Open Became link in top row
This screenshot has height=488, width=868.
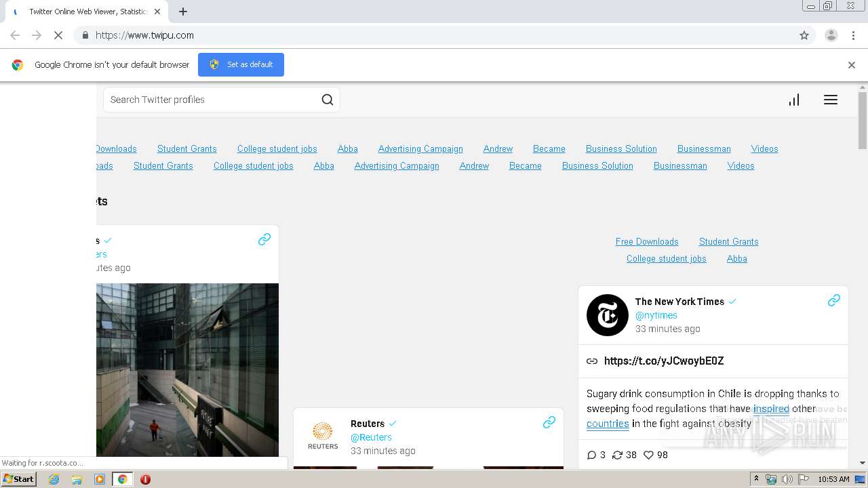point(549,148)
